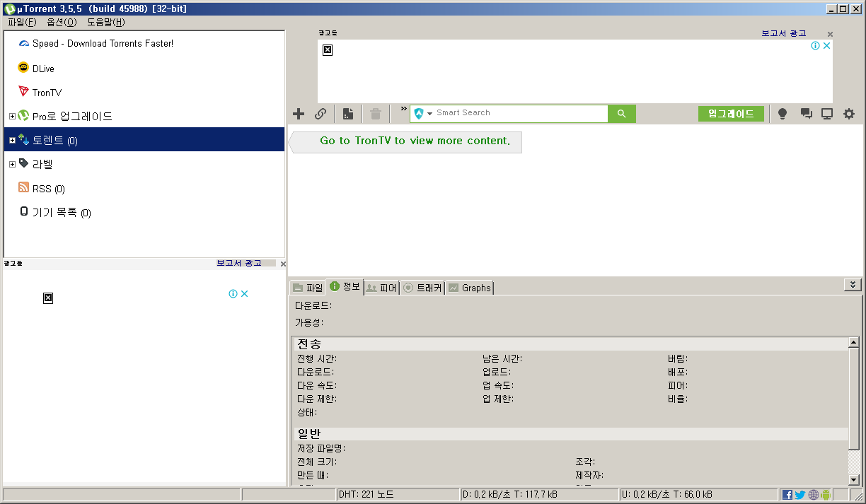Screen dimensions: 866x504
Task: Dismiss the top ad via blue X
Action: click(827, 45)
